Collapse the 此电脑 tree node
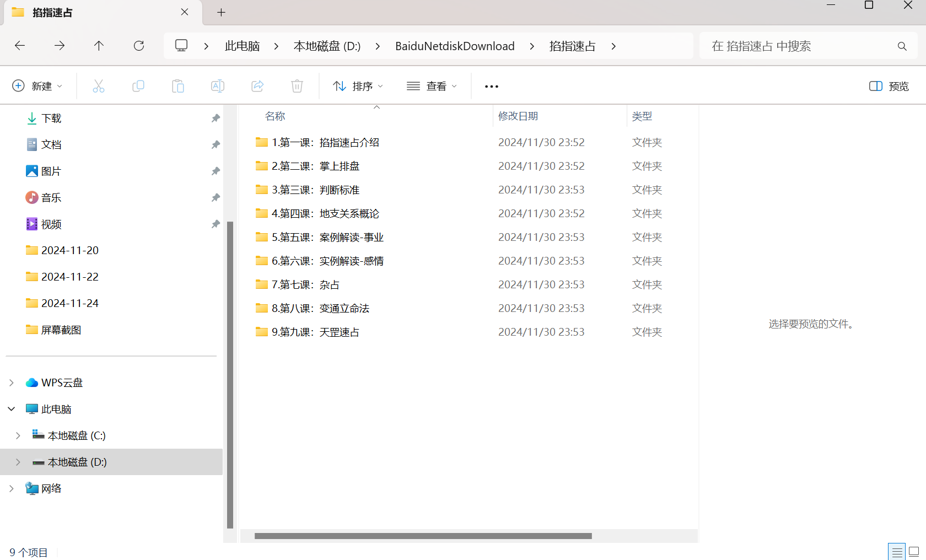926x560 pixels. 12,409
